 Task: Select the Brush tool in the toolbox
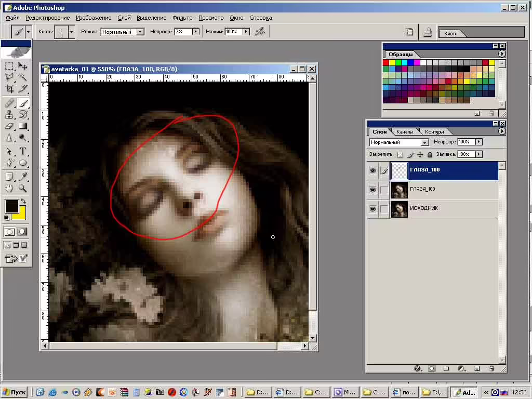tap(23, 103)
